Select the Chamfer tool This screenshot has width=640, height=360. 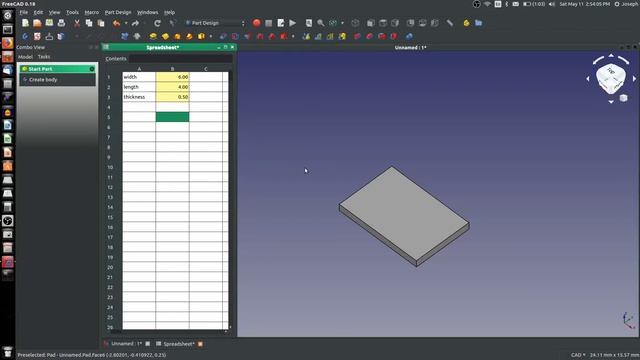tap(369, 36)
